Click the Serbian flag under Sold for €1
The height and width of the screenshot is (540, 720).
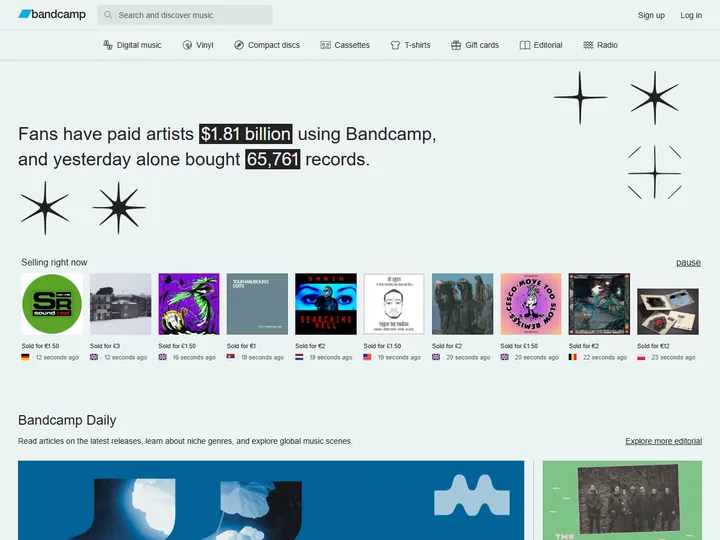click(231, 357)
